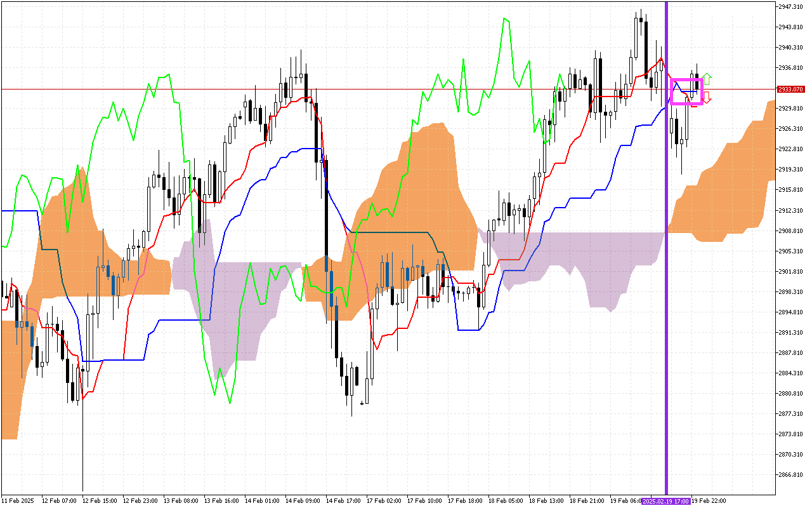
Task: Click the 12 Feb 15:00 time label
Action: [x=100, y=501]
